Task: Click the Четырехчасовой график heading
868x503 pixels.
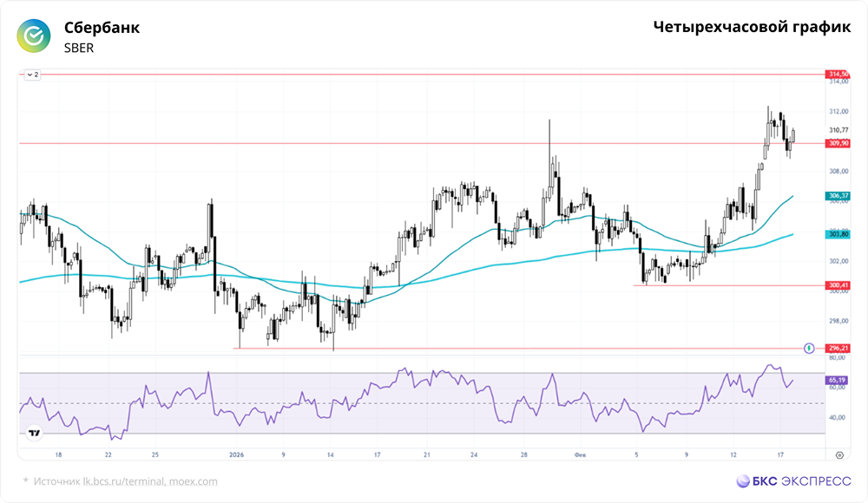Action: click(x=752, y=27)
